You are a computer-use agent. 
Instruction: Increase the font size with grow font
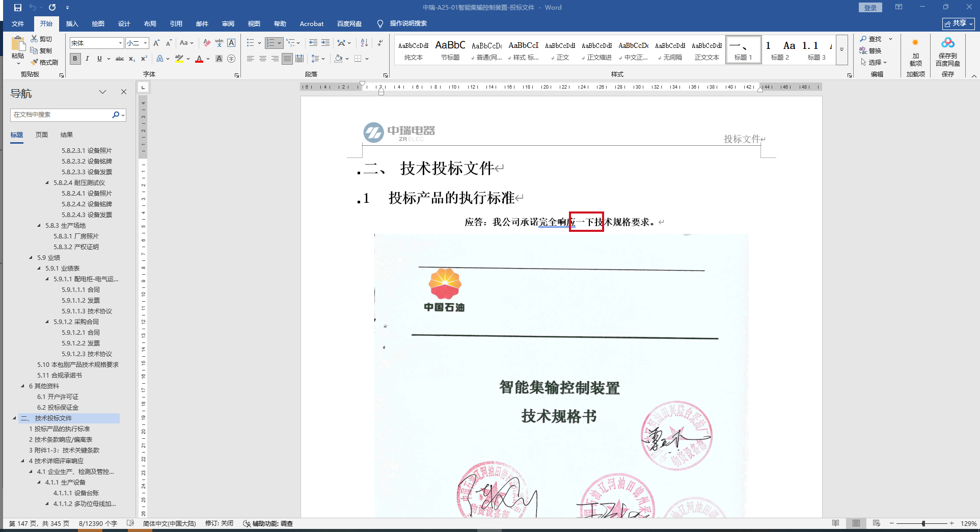point(156,43)
